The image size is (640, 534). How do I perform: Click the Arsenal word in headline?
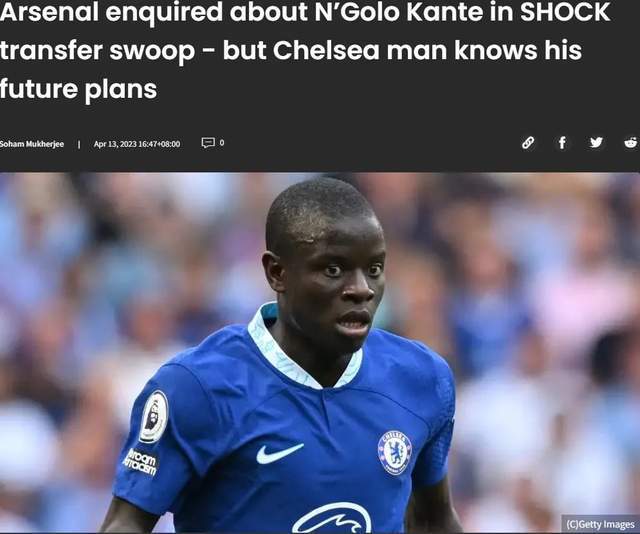[x=49, y=11]
